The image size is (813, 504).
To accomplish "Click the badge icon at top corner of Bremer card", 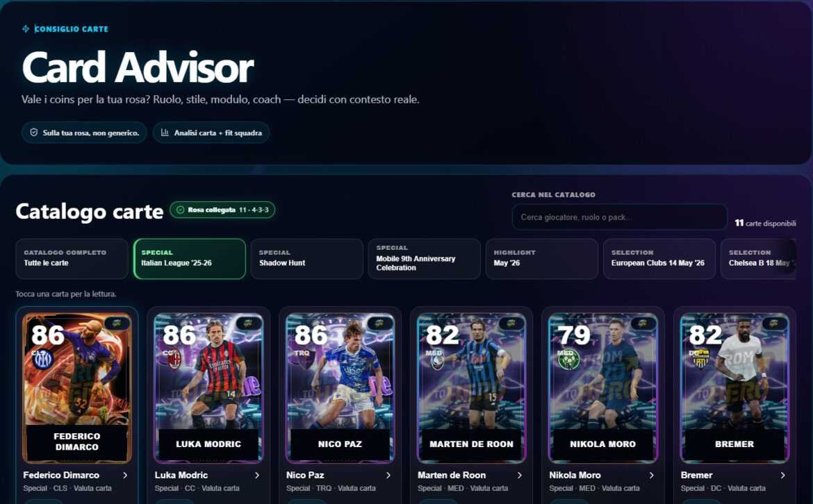I will pyautogui.click(x=774, y=324).
